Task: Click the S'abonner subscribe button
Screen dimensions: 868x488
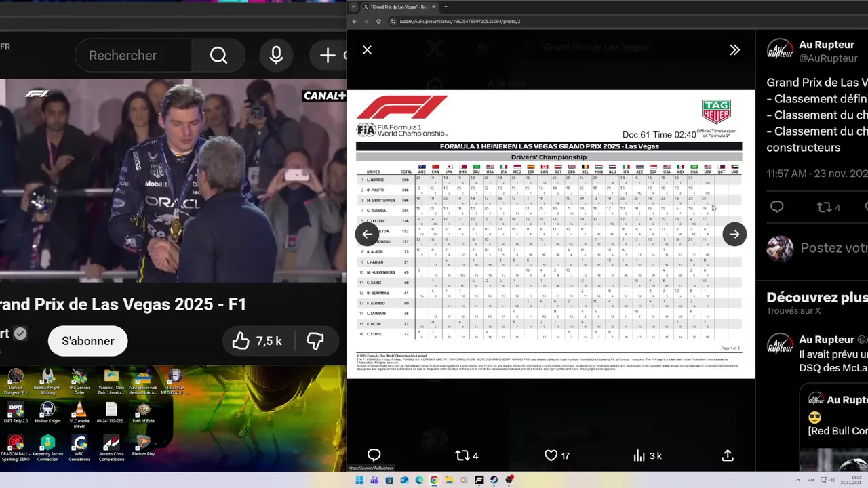Action: tap(87, 341)
